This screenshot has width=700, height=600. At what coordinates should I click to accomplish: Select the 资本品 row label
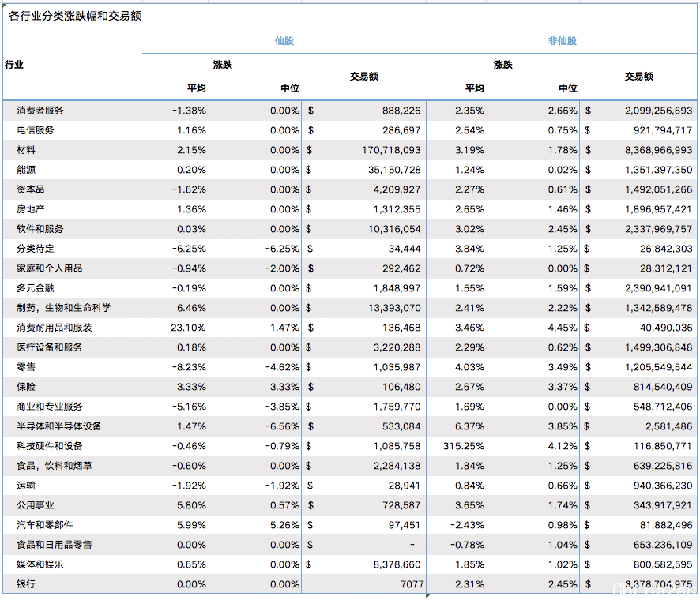point(30,189)
